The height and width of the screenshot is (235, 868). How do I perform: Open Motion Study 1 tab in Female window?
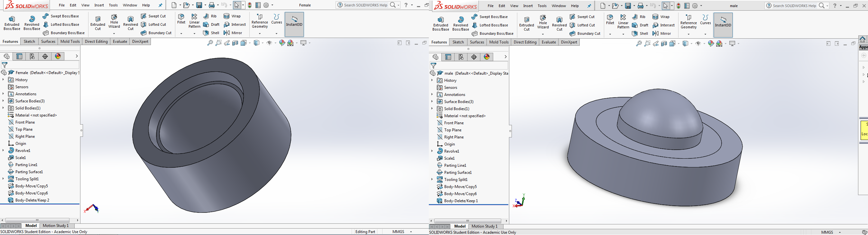click(56, 226)
